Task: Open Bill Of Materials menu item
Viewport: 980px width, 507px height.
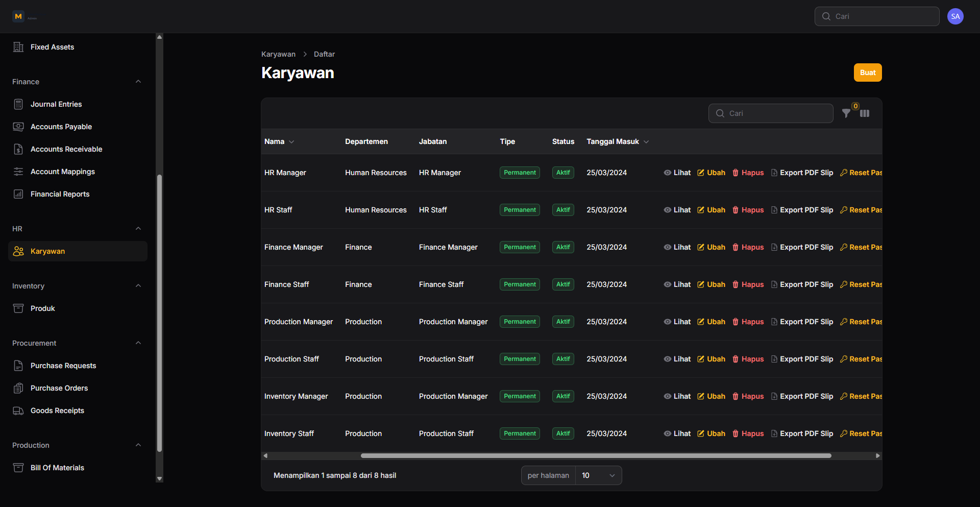Action: coord(78,468)
